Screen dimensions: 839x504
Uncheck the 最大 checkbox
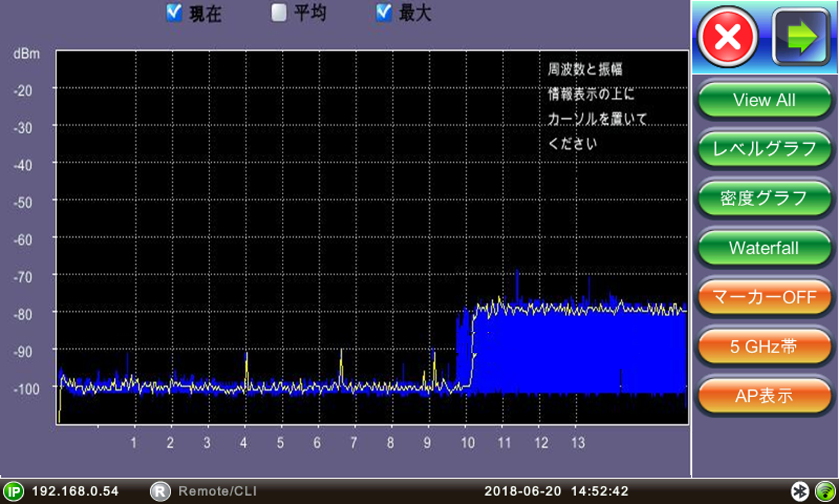(384, 13)
